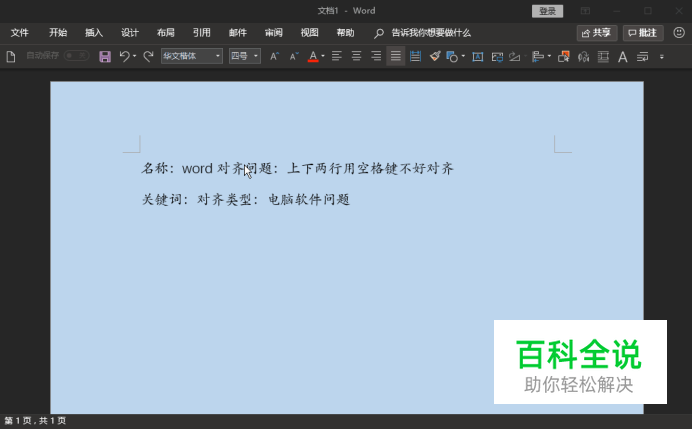Screen dimensions: 692x429
Task: Decrease font size with the shrink font icon
Action: [294, 56]
